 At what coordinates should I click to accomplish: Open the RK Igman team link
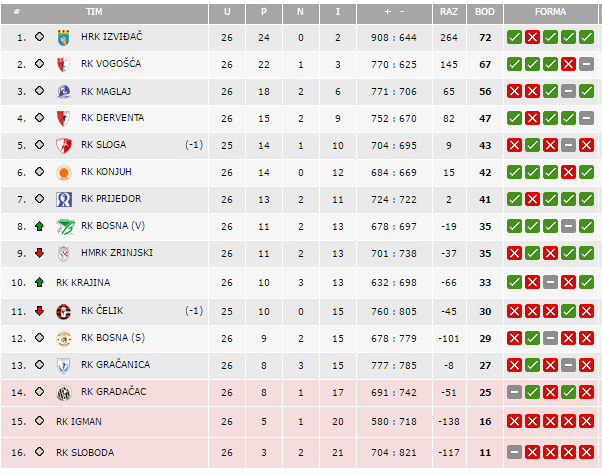[x=79, y=422]
